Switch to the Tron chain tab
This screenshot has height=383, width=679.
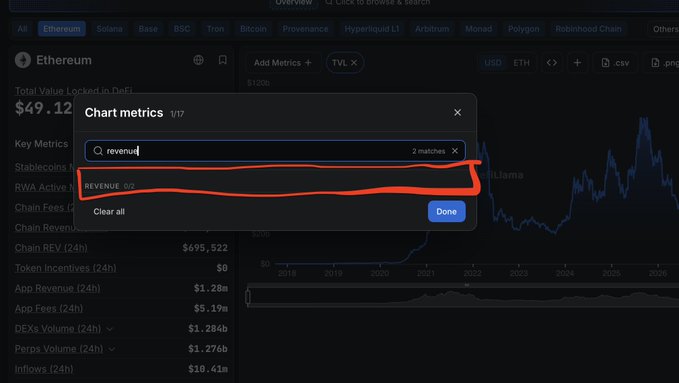pyautogui.click(x=215, y=29)
